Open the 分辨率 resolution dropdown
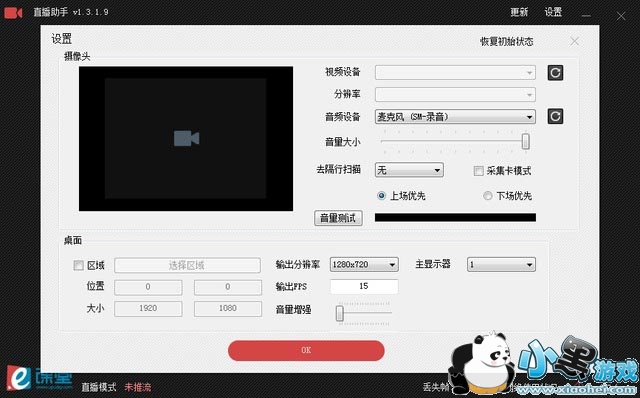The image size is (640, 398). pyautogui.click(x=455, y=94)
